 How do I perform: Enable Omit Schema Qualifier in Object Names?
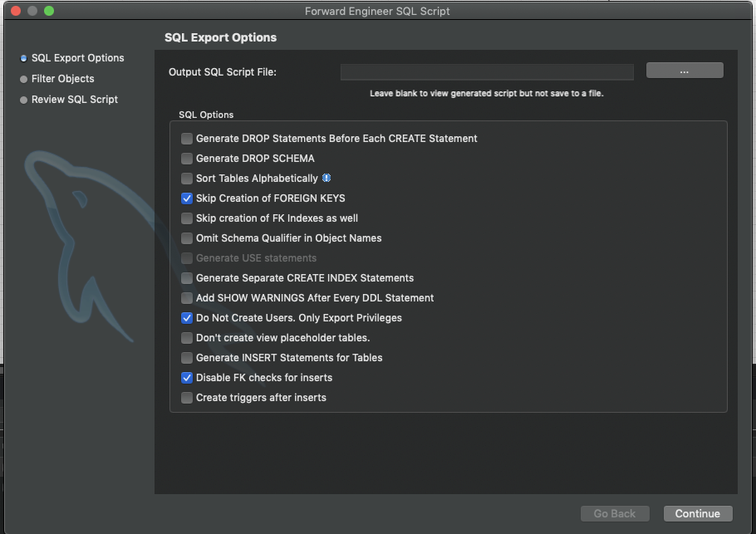(x=187, y=238)
